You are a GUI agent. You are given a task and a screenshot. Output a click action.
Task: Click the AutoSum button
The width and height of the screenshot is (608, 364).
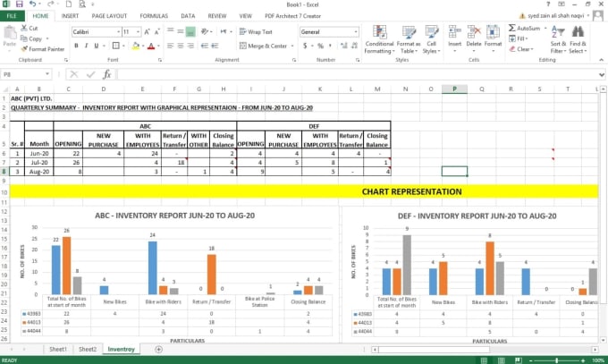[524, 29]
